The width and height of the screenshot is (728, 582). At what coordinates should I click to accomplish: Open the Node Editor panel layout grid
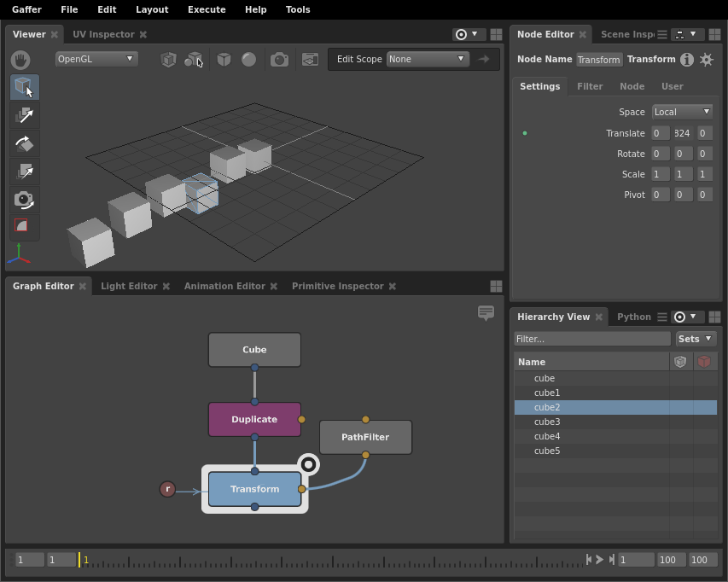(x=714, y=34)
